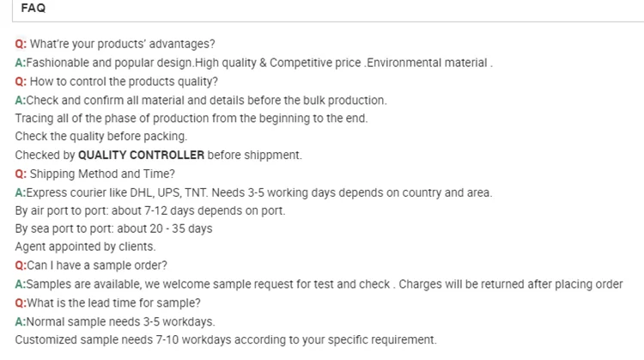644x360 pixels.
Task: Click 'Tracing all of the phase' line
Action: point(191,119)
